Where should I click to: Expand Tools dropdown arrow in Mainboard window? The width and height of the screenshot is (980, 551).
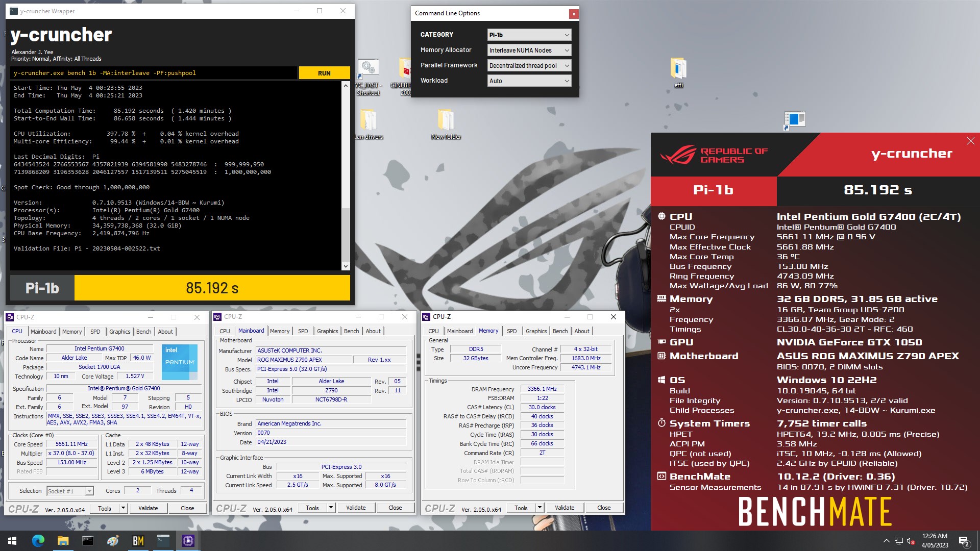(x=331, y=508)
